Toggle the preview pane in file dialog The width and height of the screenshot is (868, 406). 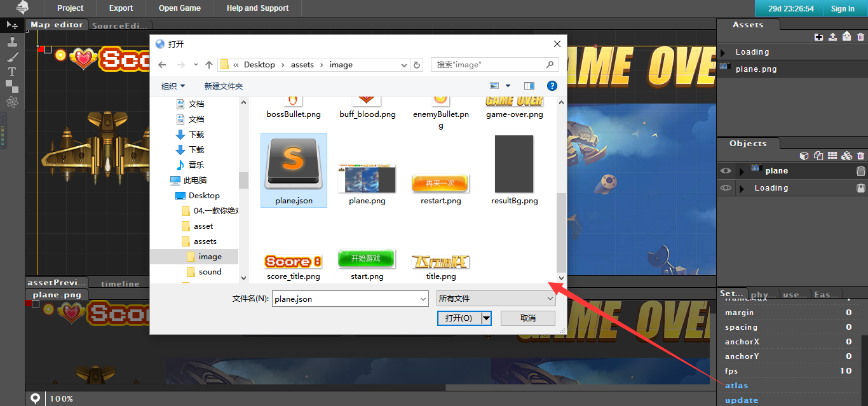click(x=529, y=86)
